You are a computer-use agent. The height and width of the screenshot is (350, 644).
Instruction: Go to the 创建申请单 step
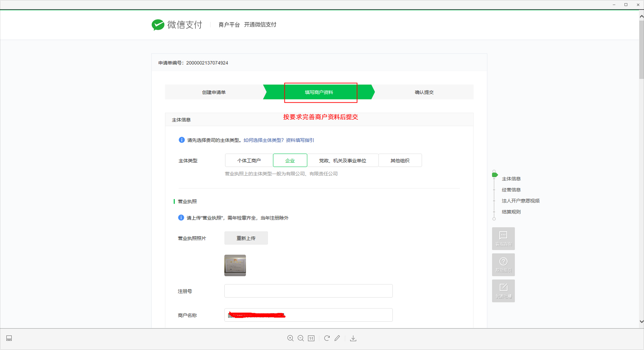click(x=214, y=92)
